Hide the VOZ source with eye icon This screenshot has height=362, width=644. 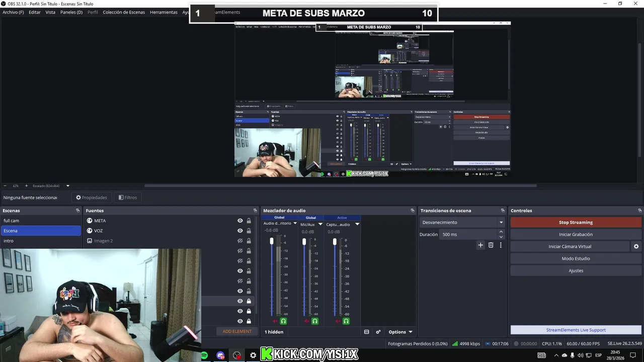pos(240,231)
